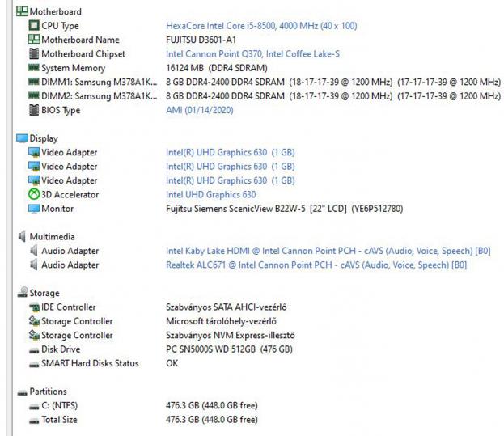Click the C: (NTFS) drive icon

click(34, 407)
